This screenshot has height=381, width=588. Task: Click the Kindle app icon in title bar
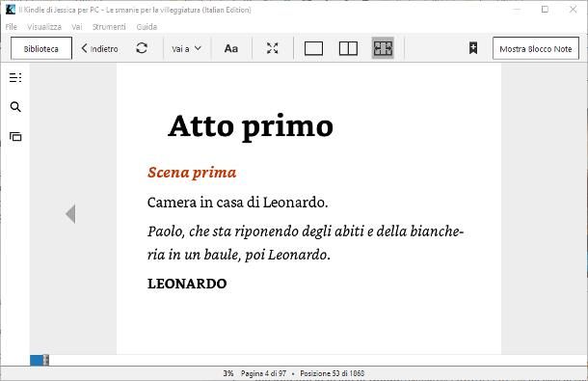pos(11,10)
